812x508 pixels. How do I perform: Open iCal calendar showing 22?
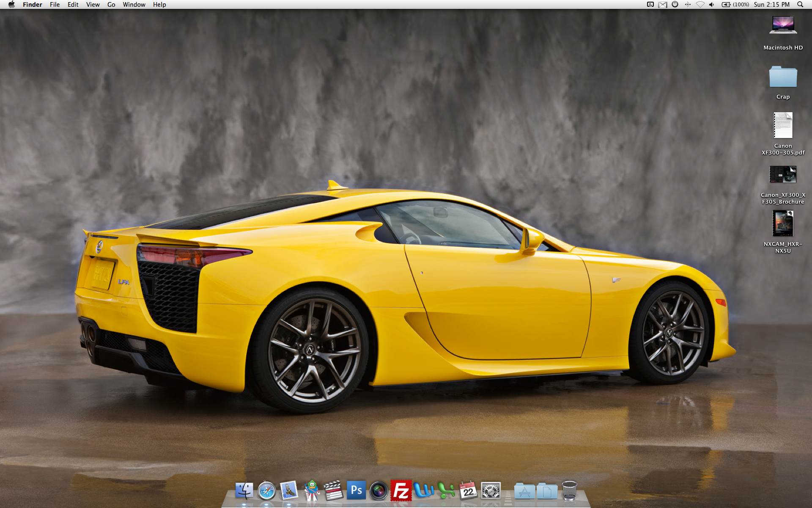[x=468, y=491]
